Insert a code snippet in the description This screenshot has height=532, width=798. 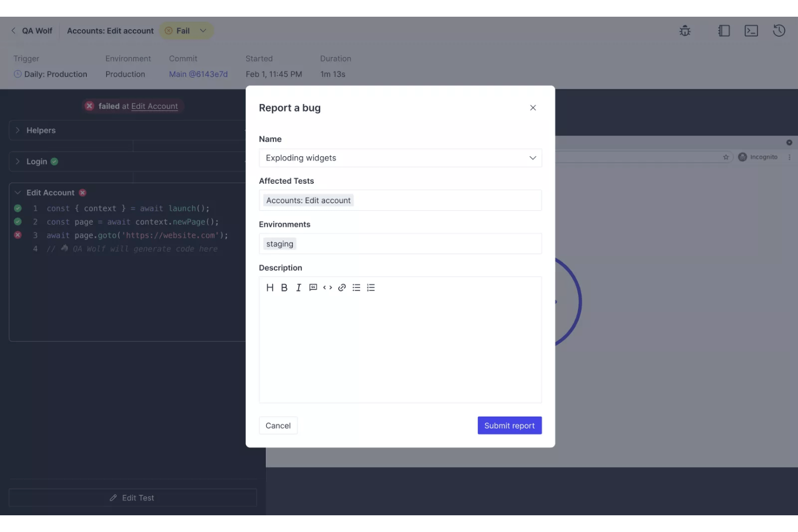click(x=327, y=287)
